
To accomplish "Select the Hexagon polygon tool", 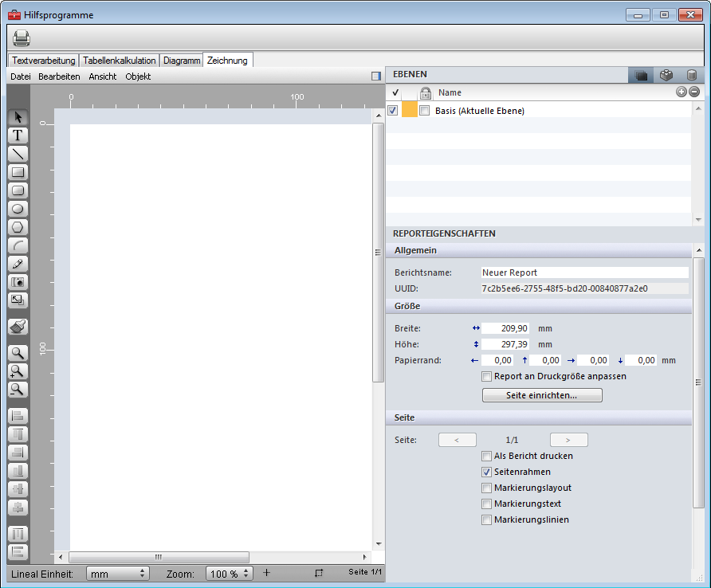I will (x=18, y=227).
